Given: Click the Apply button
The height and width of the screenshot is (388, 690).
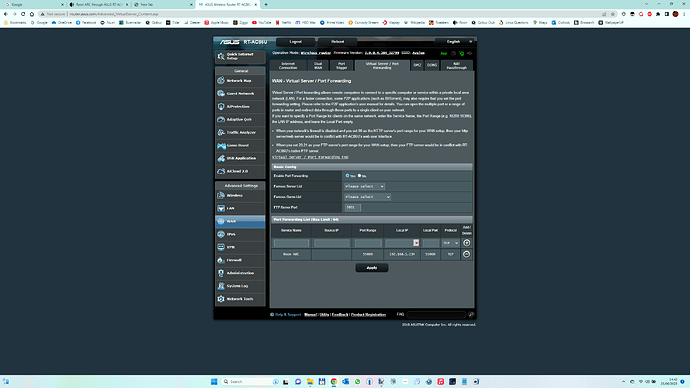Looking at the screenshot, I should point(372,267).
